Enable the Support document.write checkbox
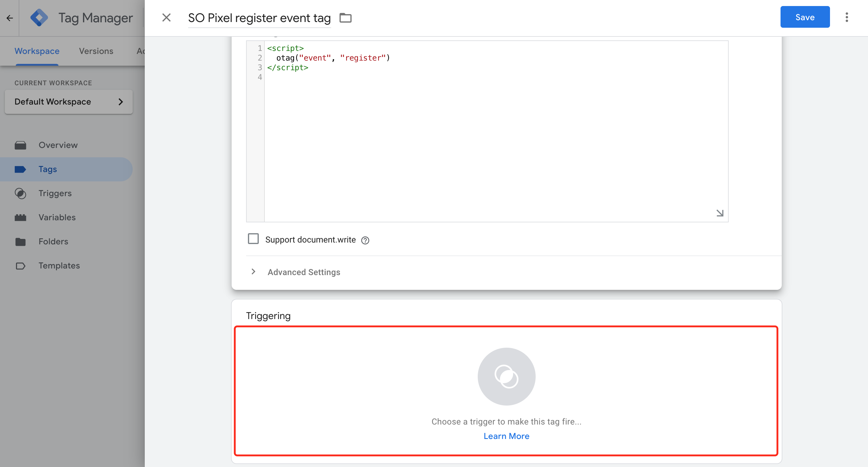Image resolution: width=868 pixels, height=467 pixels. 253,239
